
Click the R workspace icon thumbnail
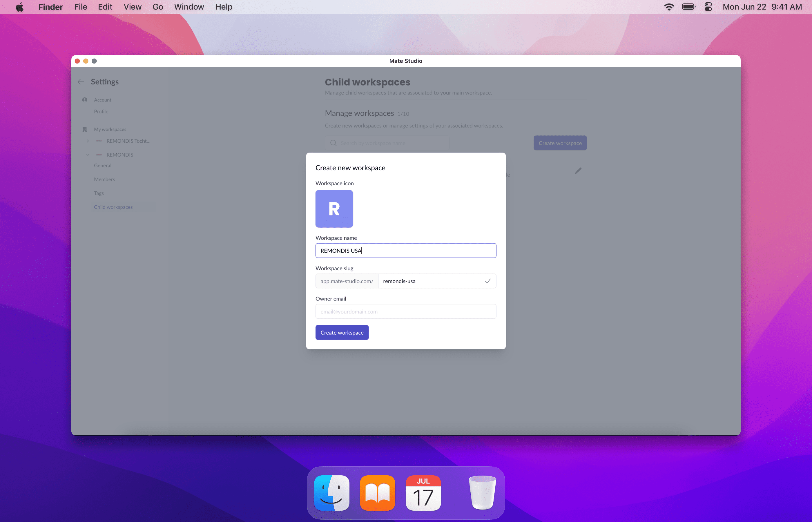pyautogui.click(x=334, y=209)
